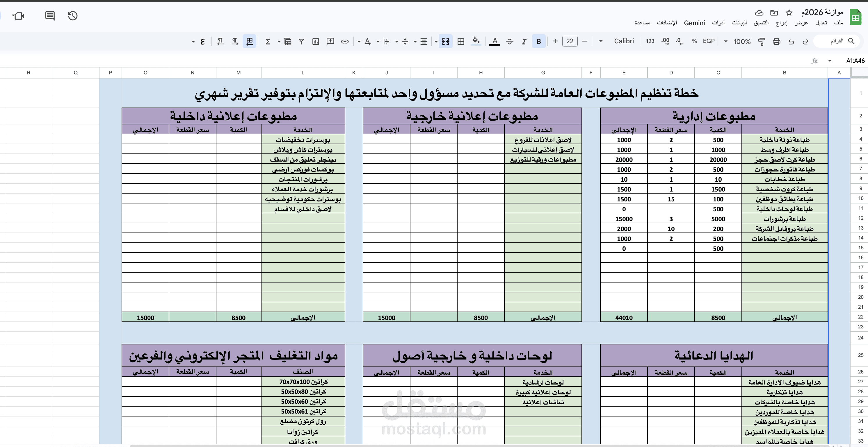Screen dimensions: 868x447
Task: Click the EGP currency format button
Action: coord(708,41)
